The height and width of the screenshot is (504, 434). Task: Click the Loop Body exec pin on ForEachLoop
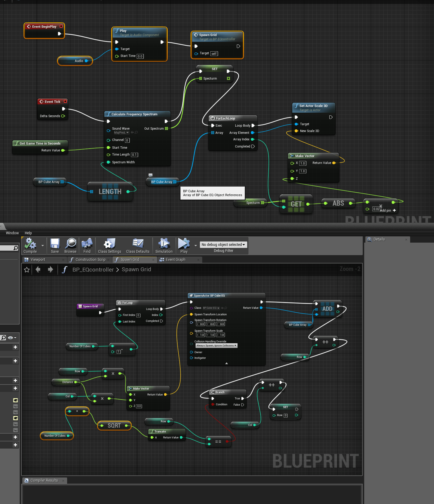pyautogui.click(x=253, y=126)
